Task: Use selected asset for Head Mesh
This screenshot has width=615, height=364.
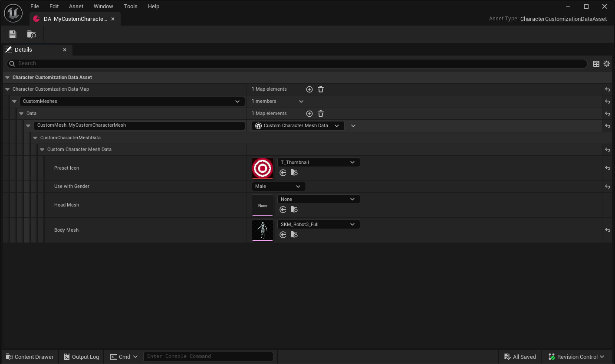Action: coord(283,210)
